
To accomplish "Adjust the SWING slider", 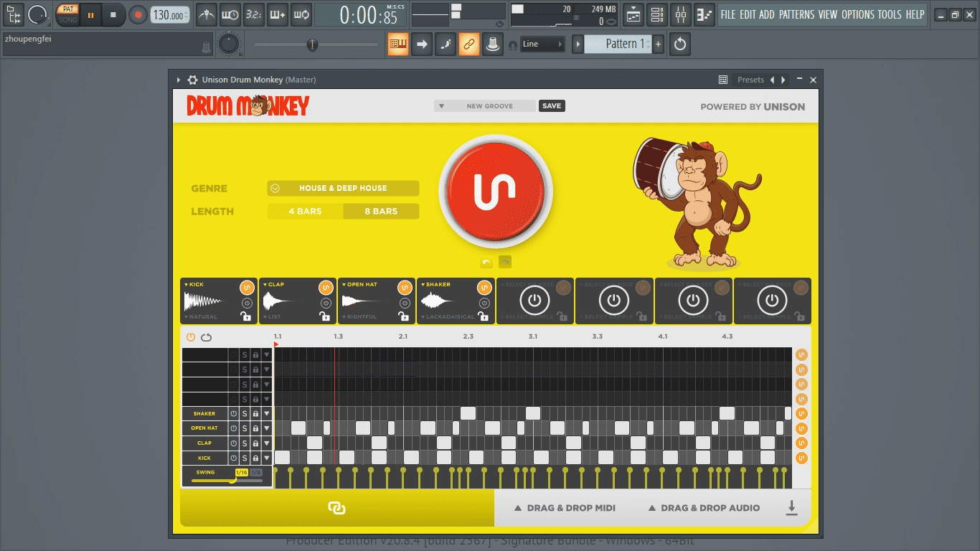I will [x=227, y=480].
